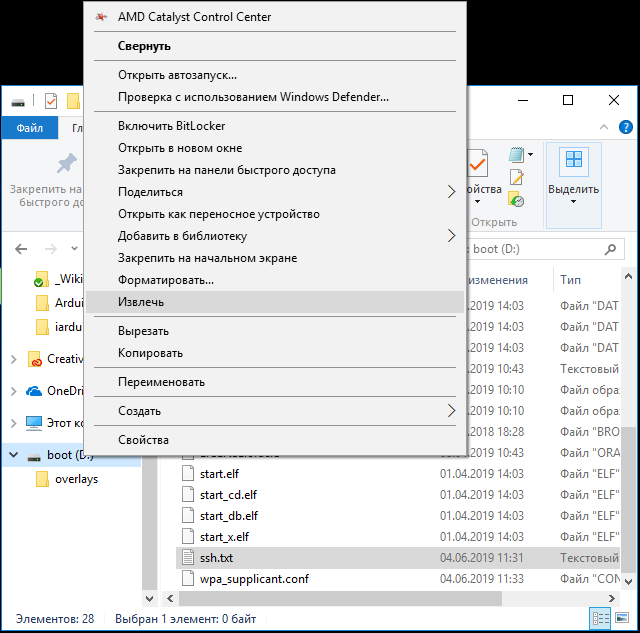The image size is (640, 633).
Task: Switch to large thumbnails view icon
Action: [622, 618]
